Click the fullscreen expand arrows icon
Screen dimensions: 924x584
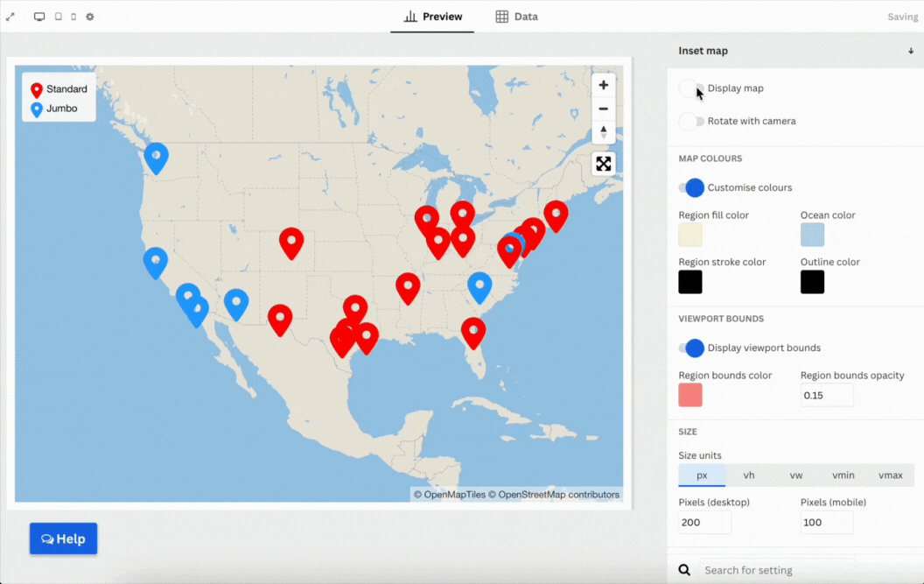(10, 17)
